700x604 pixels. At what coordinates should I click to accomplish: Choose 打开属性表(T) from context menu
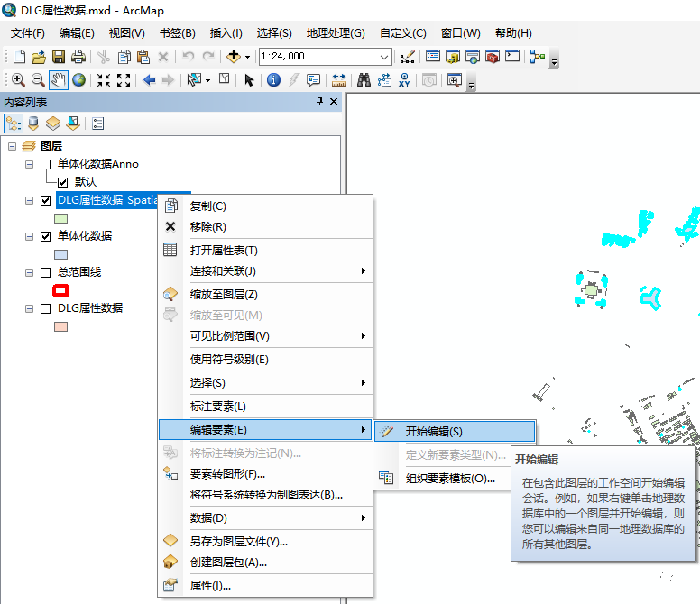pyautogui.click(x=265, y=251)
